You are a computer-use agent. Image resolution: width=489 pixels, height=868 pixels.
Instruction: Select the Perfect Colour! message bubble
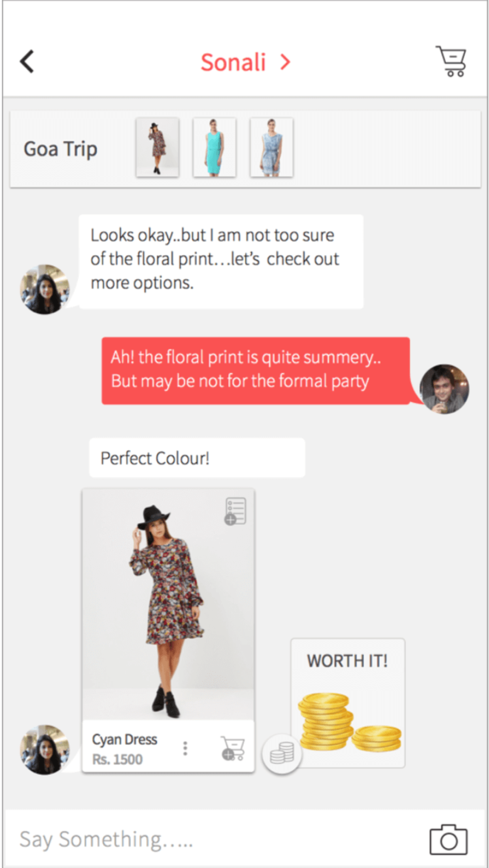197,458
